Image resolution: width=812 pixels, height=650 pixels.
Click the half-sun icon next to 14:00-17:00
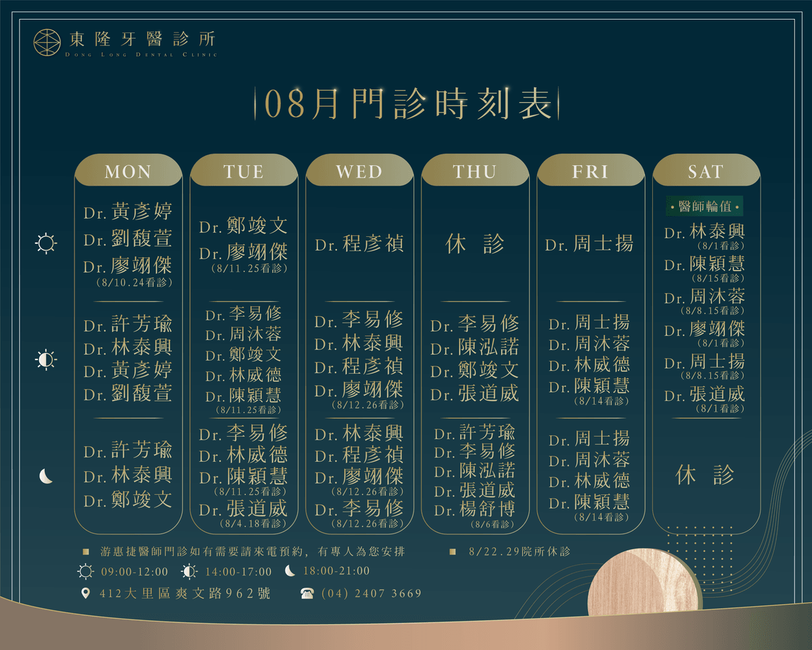tap(190, 572)
